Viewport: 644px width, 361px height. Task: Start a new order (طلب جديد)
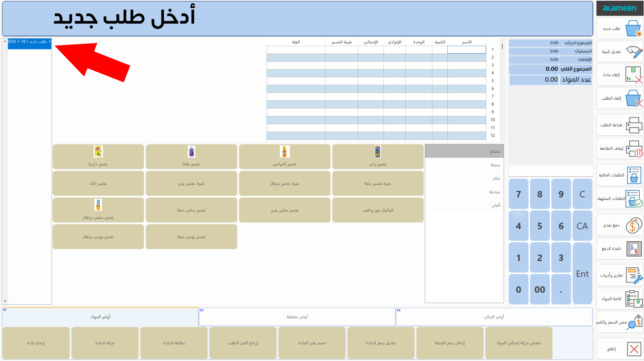point(619,28)
